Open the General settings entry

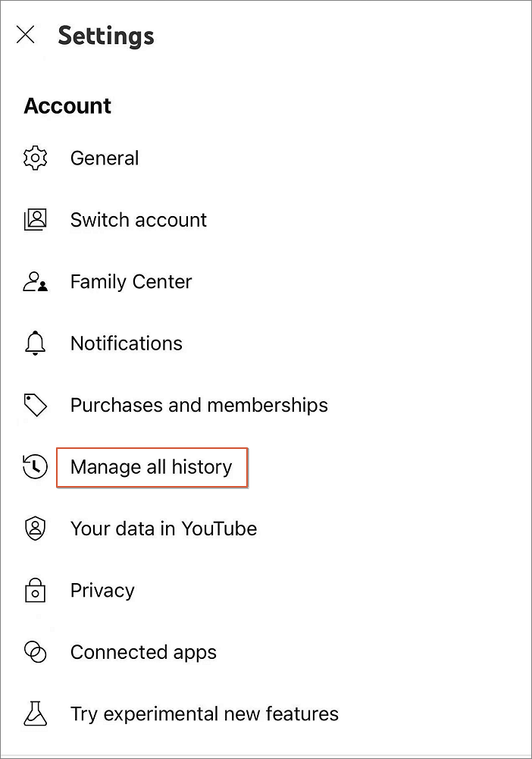point(105,158)
